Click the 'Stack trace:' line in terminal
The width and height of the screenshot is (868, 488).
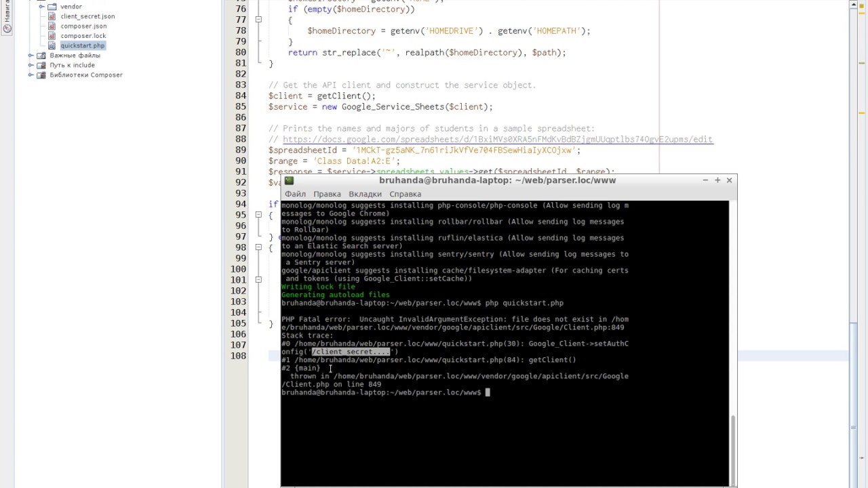pos(307,335)
